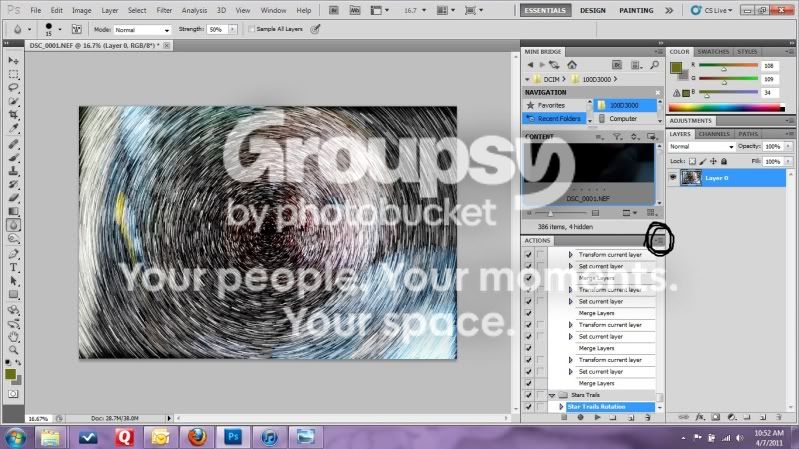
Task: Toggle Stars Trails set checkmark
Action: pyautogui.click(x=528, y=395)
